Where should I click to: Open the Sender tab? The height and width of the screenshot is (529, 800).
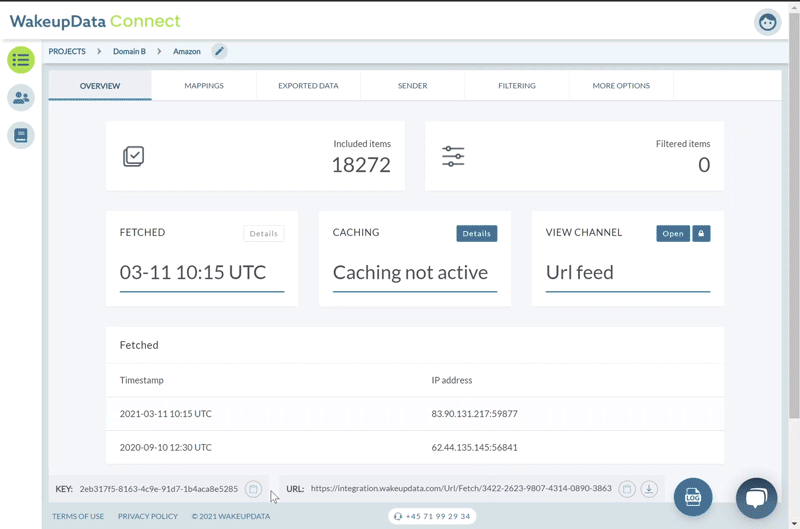click(413, 86)
